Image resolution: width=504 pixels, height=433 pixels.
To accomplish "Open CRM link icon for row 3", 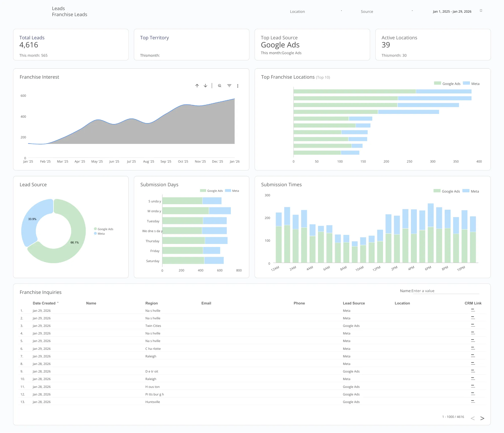I will 473,325.
